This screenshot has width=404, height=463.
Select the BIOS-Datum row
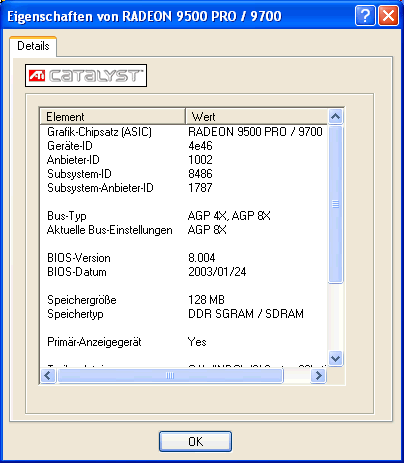click(184, 272)
